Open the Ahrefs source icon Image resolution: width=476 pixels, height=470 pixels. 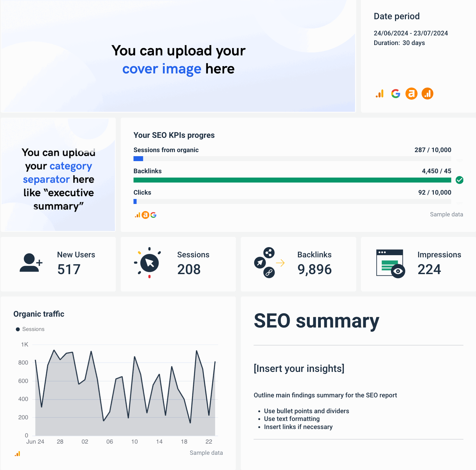pyautogui.click(x=411, y=93)
